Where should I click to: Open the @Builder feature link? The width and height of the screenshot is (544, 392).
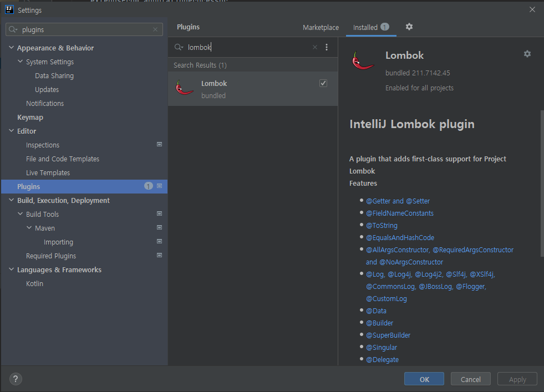tap(379, 323)
